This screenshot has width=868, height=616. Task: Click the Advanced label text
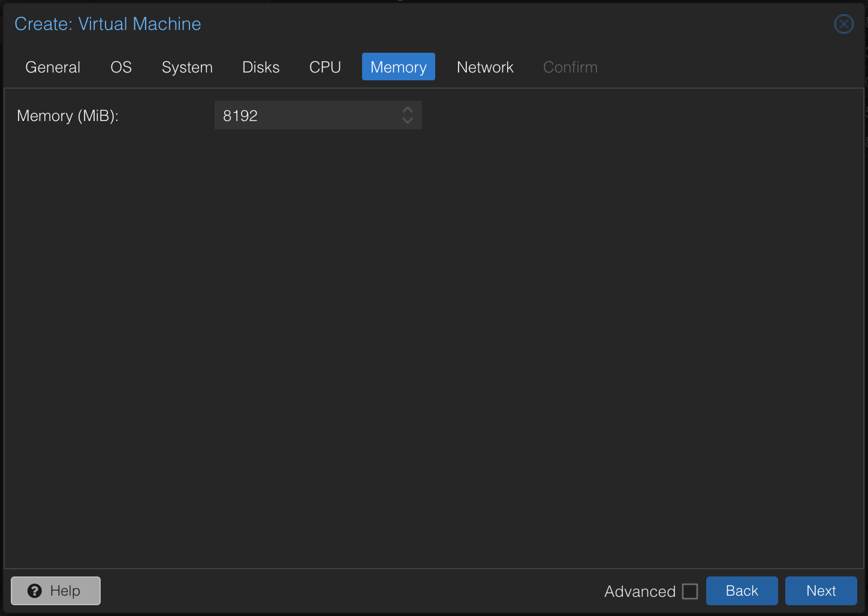(x=640, y=591)
